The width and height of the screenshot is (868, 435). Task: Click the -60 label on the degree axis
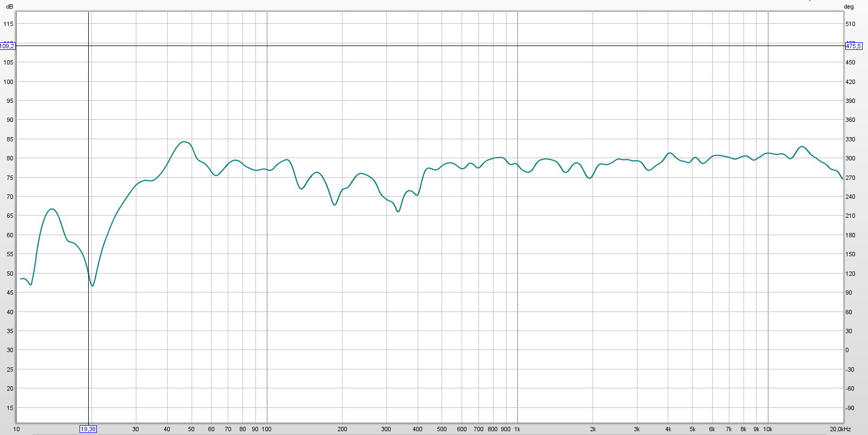(x=850, y=388)
